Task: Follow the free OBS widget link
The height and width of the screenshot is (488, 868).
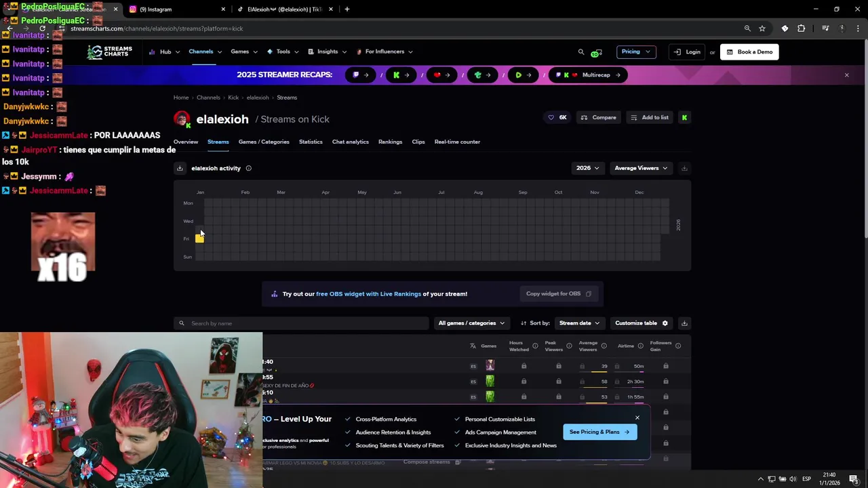Action: pyautogui.click(x=368, y=294)
